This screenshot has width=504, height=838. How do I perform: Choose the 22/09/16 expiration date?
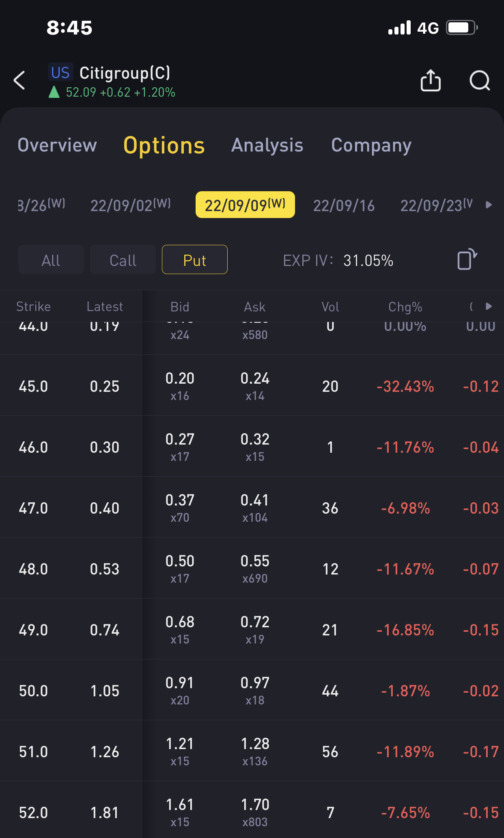coord(344,205)
